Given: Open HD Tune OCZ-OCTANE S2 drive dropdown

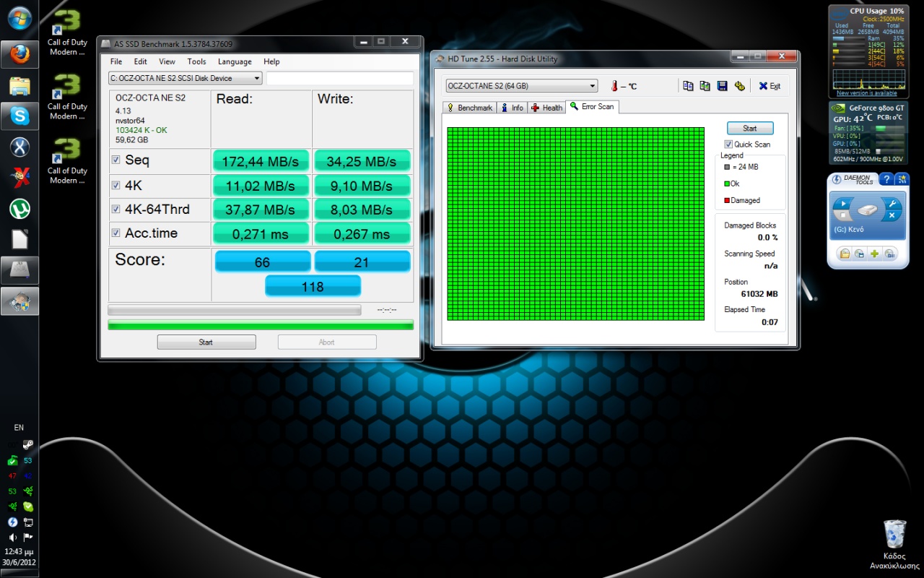Looking at the screenshot, I should [521, 86].
